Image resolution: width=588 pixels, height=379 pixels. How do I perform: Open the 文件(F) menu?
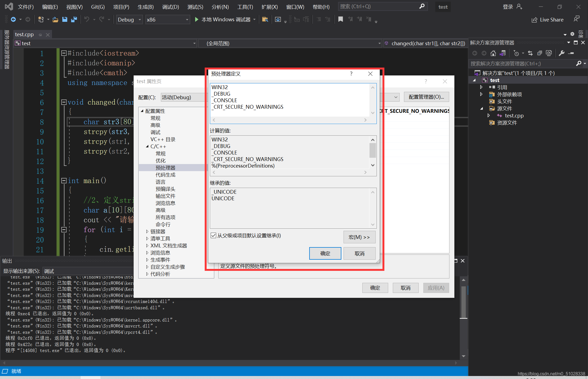point(26,7)
